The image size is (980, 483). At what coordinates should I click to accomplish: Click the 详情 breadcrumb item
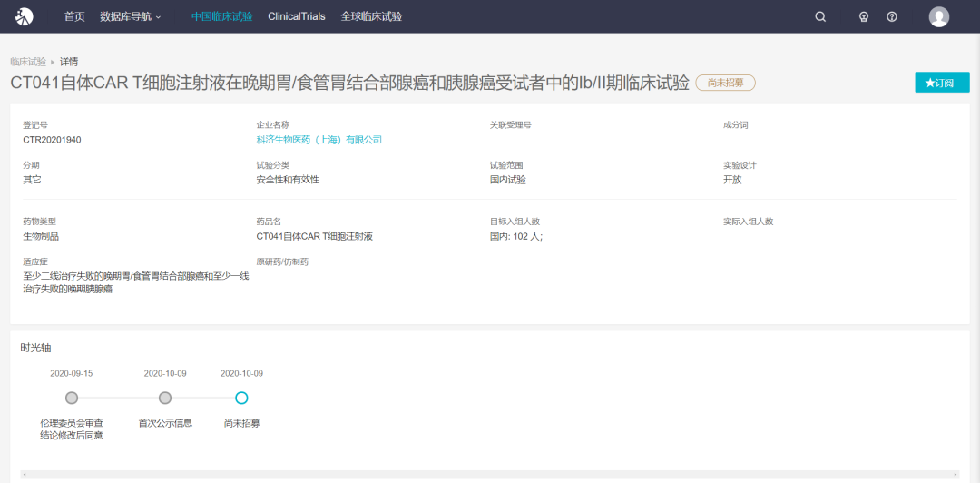click(x=69, y=62)
